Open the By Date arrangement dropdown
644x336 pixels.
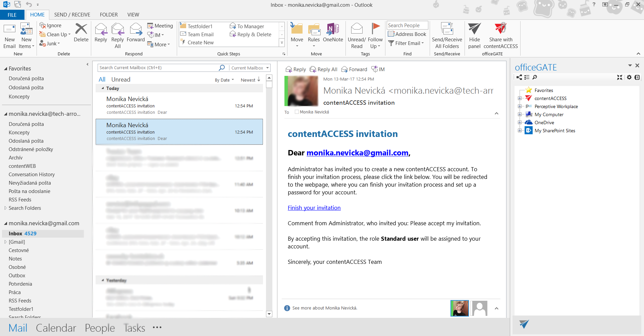point(224,80)
